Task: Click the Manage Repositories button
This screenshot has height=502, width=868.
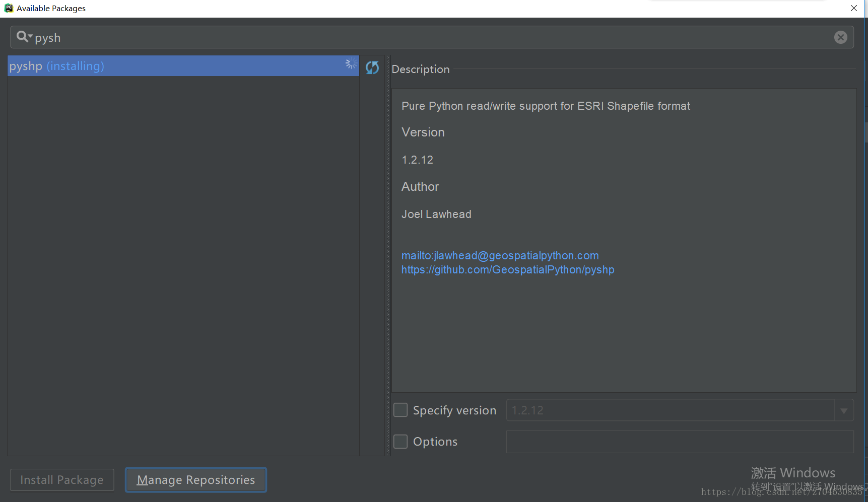Action: click(x=196, y=480)
